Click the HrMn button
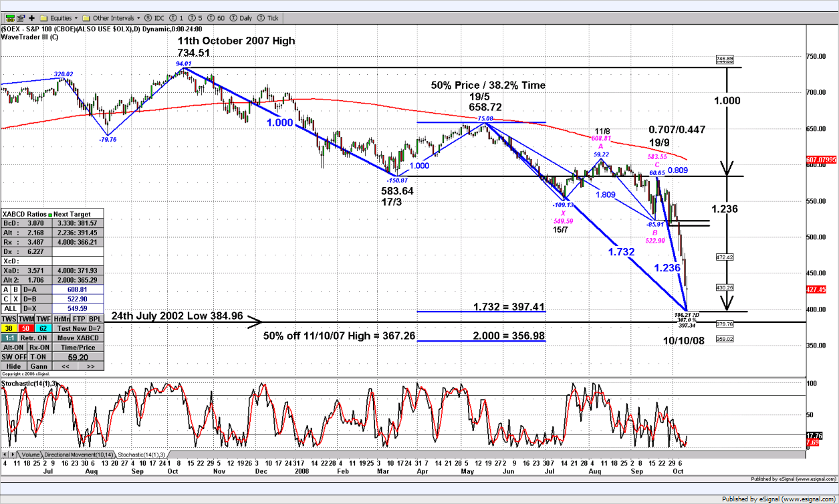839x504 pixels. [62, 318]
